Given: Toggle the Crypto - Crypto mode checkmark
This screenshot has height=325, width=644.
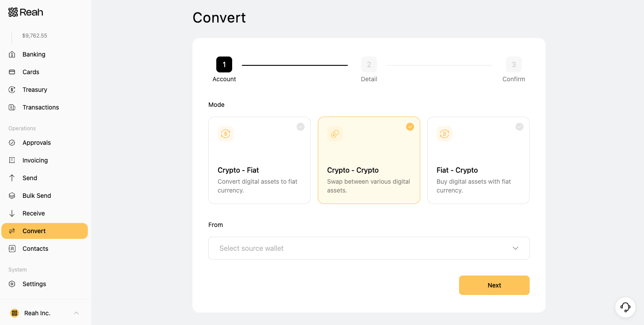Looking at the screenshot, I should 410,127.
